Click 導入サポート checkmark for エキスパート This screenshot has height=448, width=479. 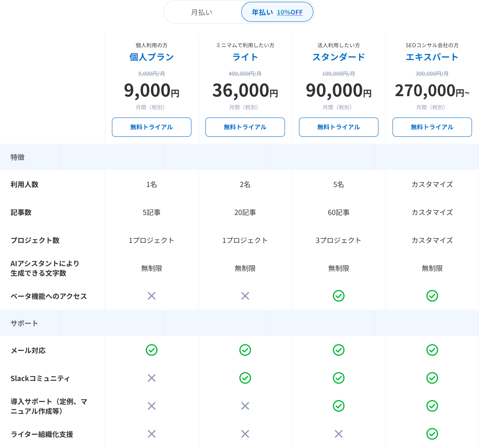(x=432, y=406)
